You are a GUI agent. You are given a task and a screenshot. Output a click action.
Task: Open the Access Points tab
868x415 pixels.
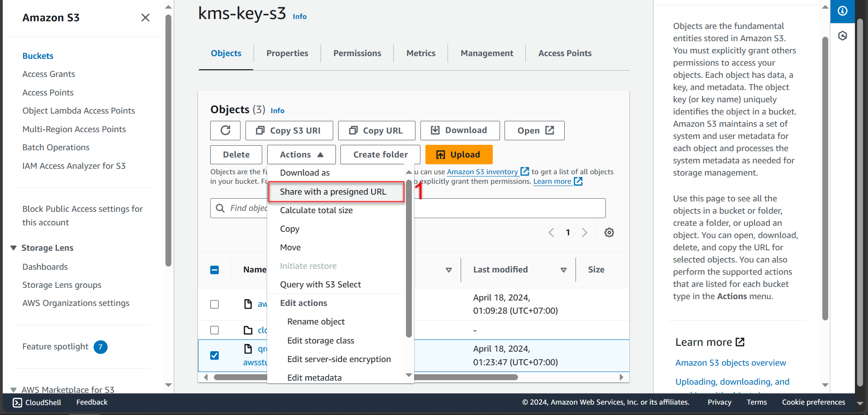coord(565,53)
